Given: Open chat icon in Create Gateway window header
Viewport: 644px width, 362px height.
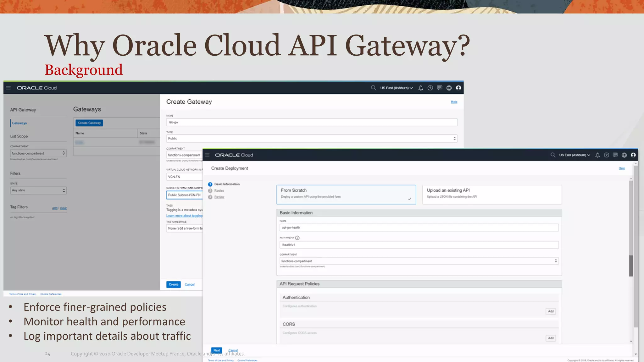Looking at the screenshot, I should click(440, 88).
